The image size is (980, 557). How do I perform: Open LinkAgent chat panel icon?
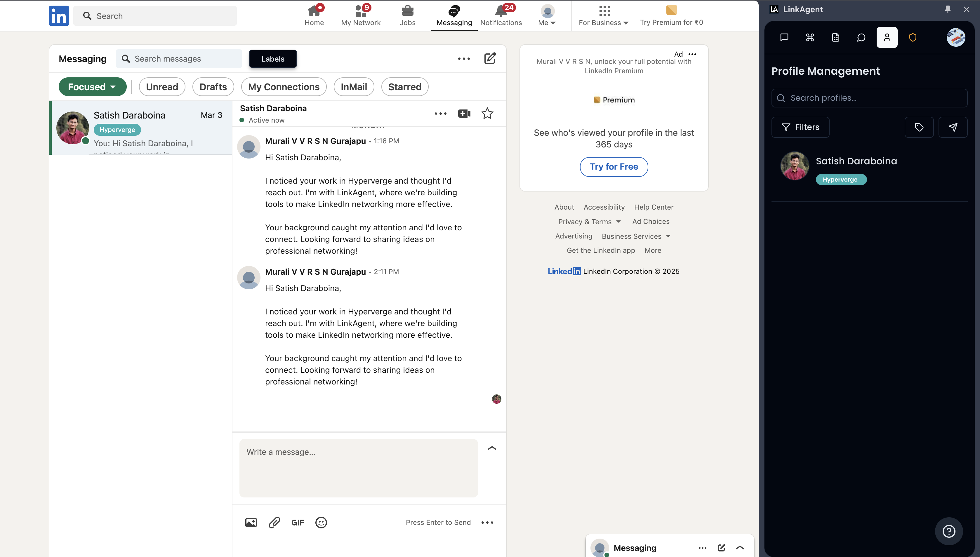pos(784,37)
